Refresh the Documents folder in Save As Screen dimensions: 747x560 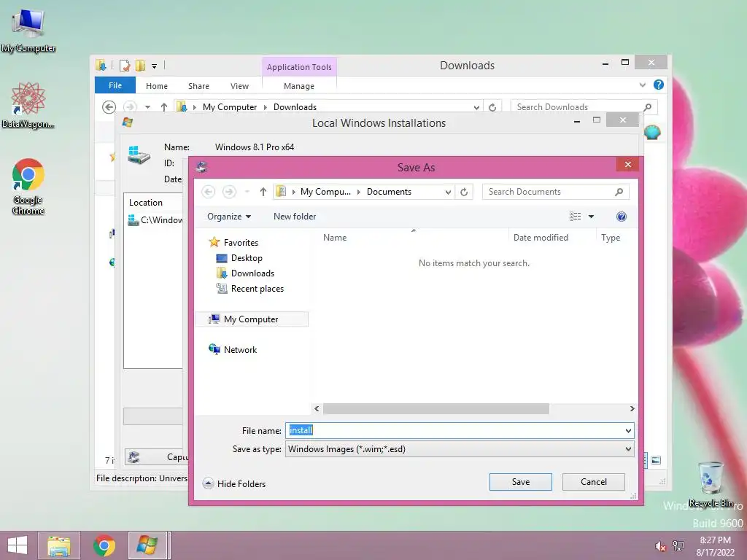coord(464,192)
